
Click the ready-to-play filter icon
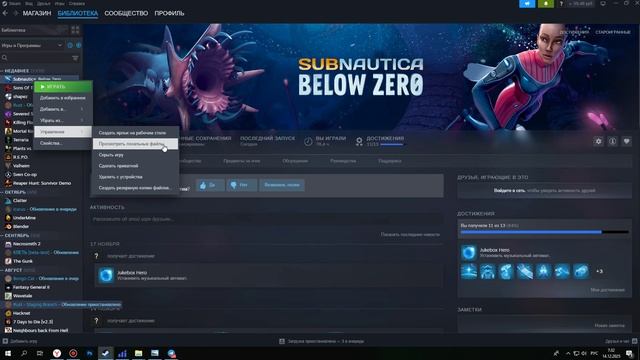78,45
